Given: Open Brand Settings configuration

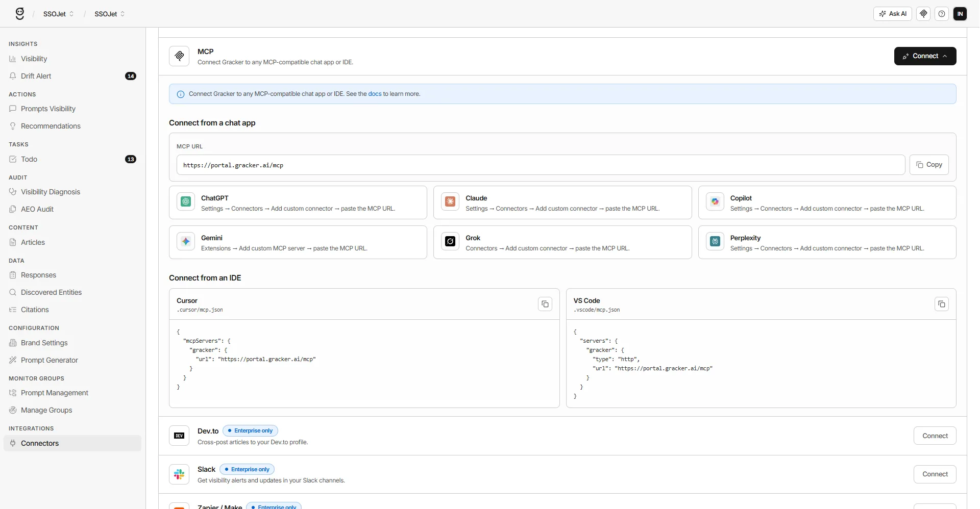Looking at the screenshot, I should coord(72,343).
